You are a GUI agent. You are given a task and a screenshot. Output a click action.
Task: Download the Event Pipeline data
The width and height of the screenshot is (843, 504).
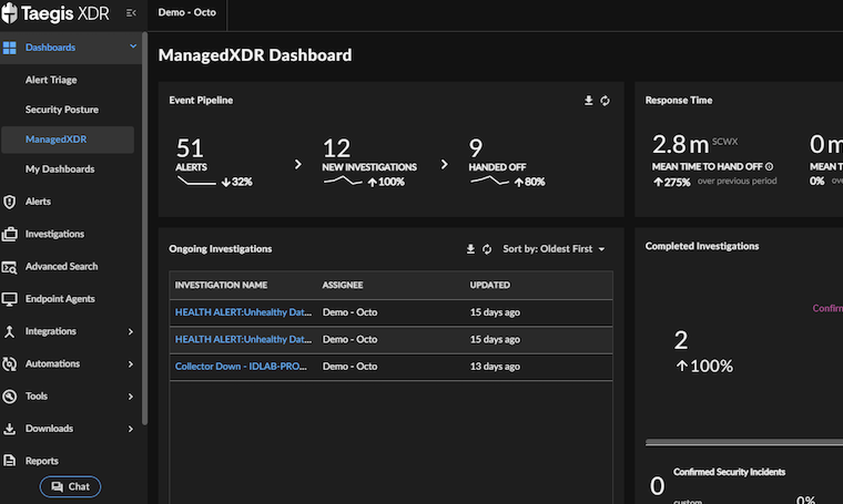pyautogui.click(x=588, y=100)
